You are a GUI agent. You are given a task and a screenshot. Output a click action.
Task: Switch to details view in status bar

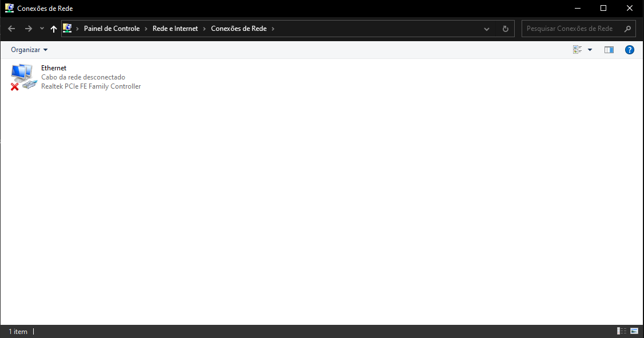(x=622, y=331)
